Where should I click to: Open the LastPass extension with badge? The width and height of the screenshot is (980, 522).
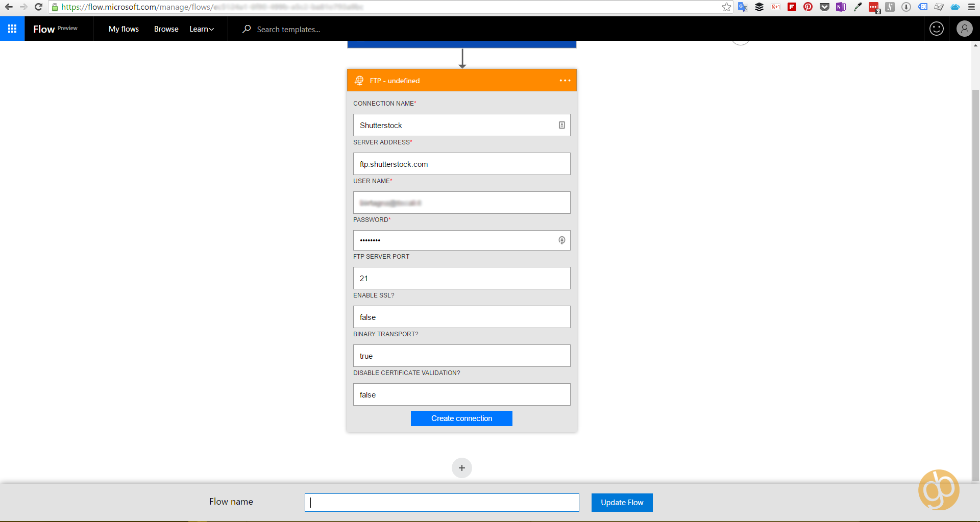874,7
